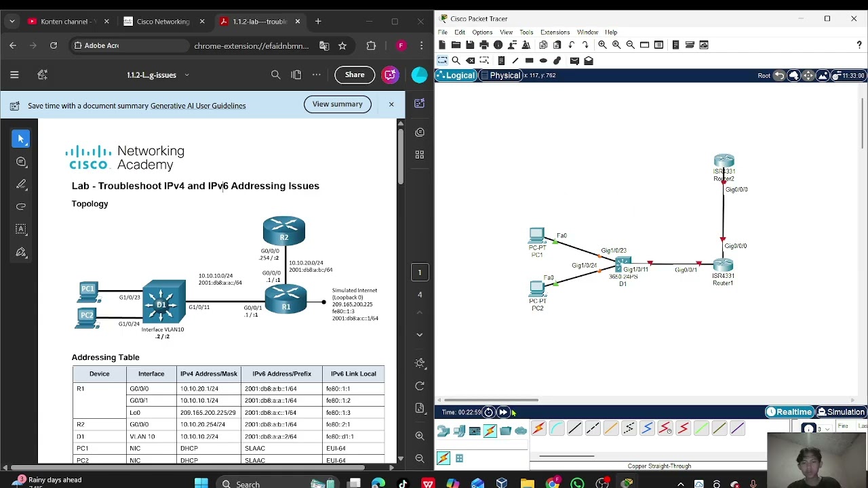The width and height of the screenshot is (868, 488).
Task: Click the Save icon in Packet Tracer toolbar
Action: (470, 45)
